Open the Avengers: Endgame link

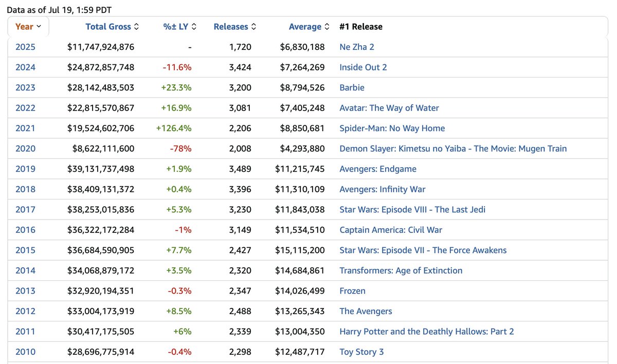378,169
